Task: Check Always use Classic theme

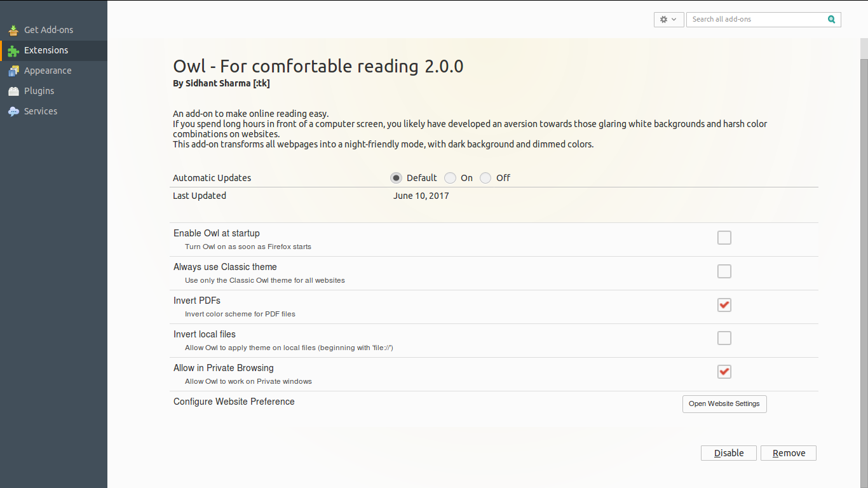Action: (x=724, y=271)
